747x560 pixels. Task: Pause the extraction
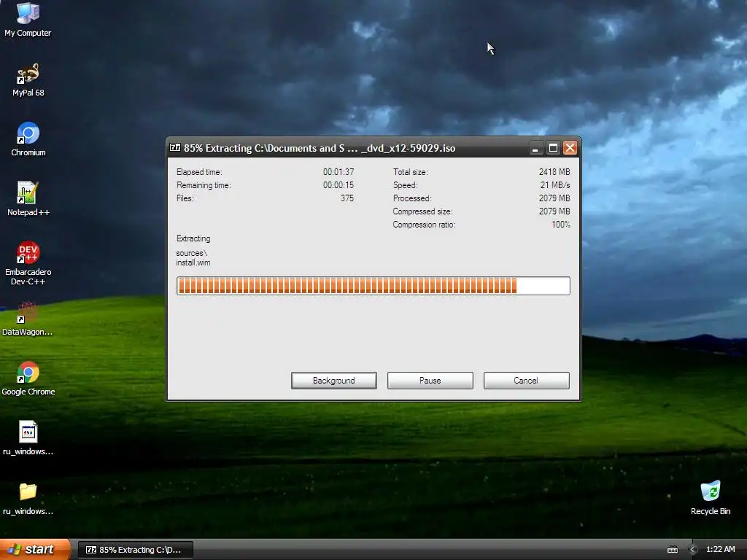(430, 381)
